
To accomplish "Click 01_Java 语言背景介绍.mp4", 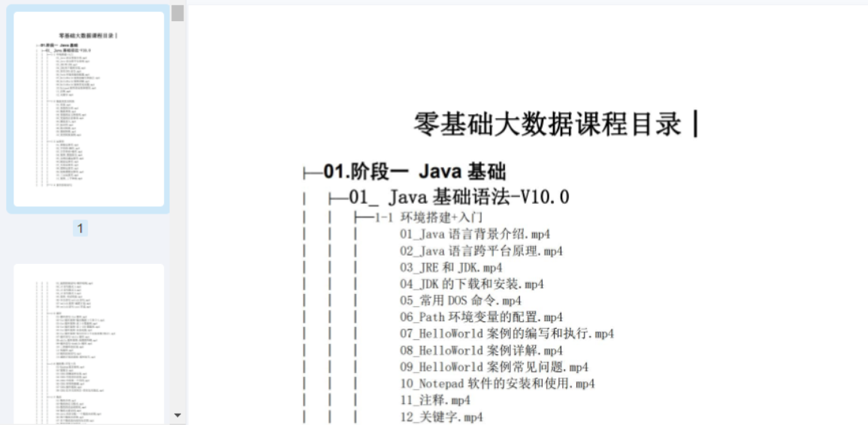I will tap(475, 235).
